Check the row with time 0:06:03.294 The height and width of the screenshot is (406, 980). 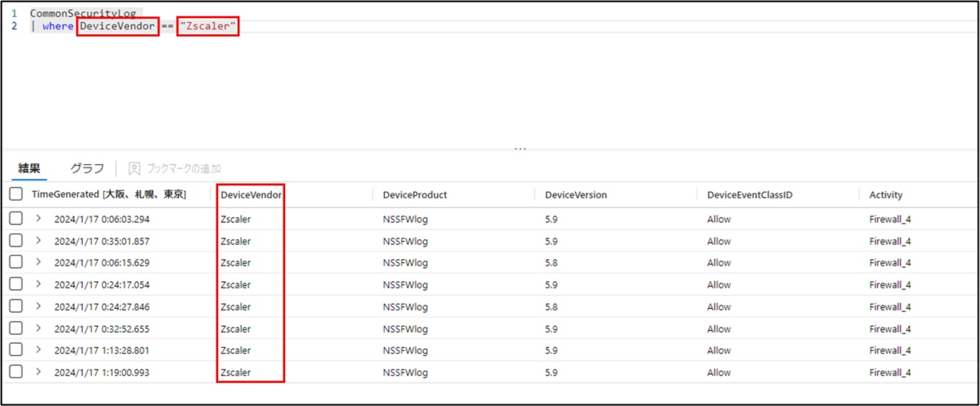coord(16,219)
